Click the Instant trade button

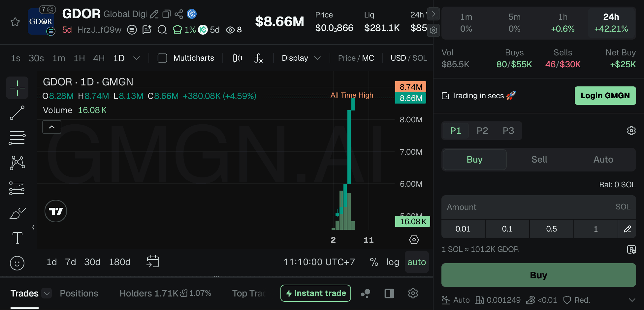pos(316,293)
